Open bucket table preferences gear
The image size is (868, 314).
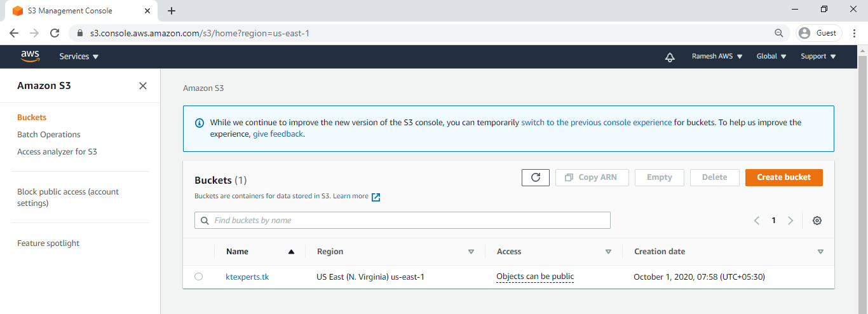click(x=817, y=221)
